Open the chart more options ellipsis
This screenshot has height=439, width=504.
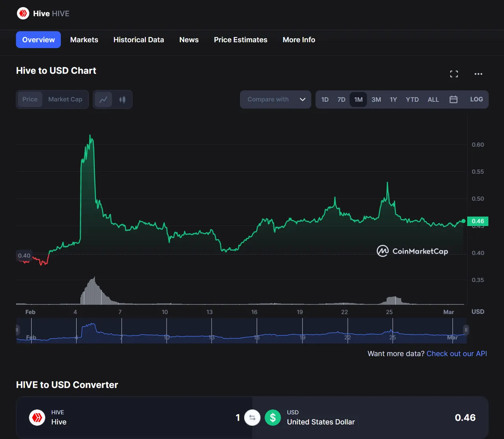click(478, 74)
